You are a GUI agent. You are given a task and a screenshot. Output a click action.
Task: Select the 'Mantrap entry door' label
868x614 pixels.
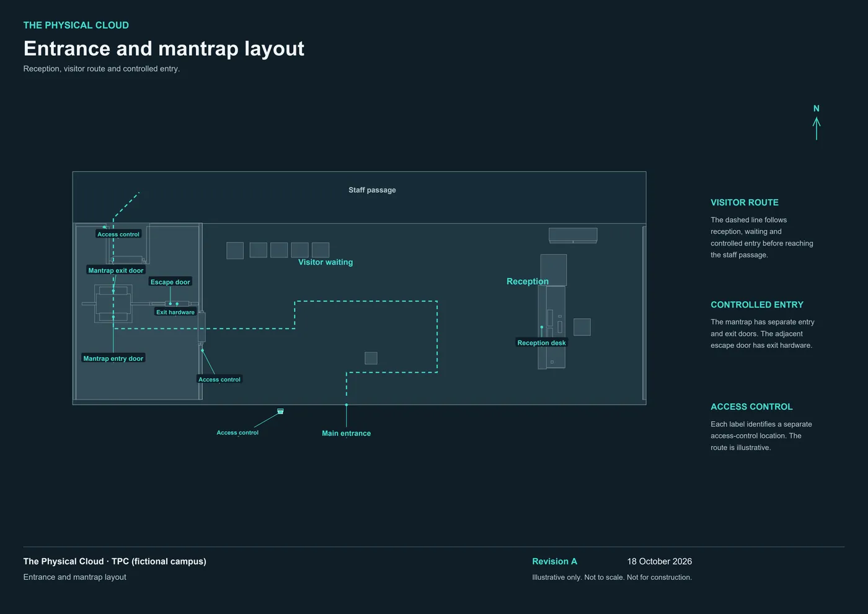coord(113,358)
